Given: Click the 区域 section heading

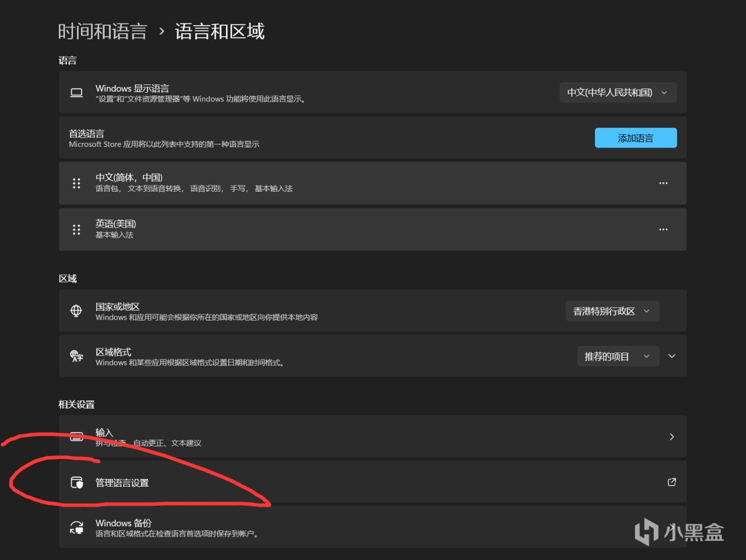Looking at the screenshot, I should coord(68,279).
